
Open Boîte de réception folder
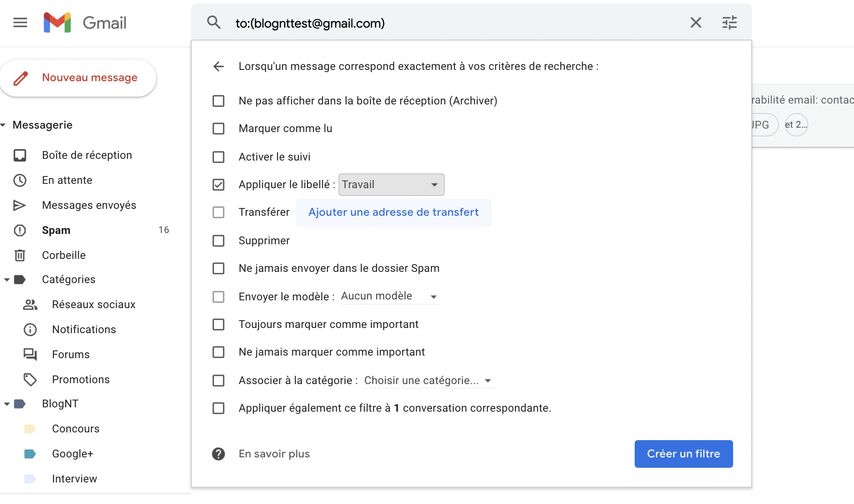point(87,155)
